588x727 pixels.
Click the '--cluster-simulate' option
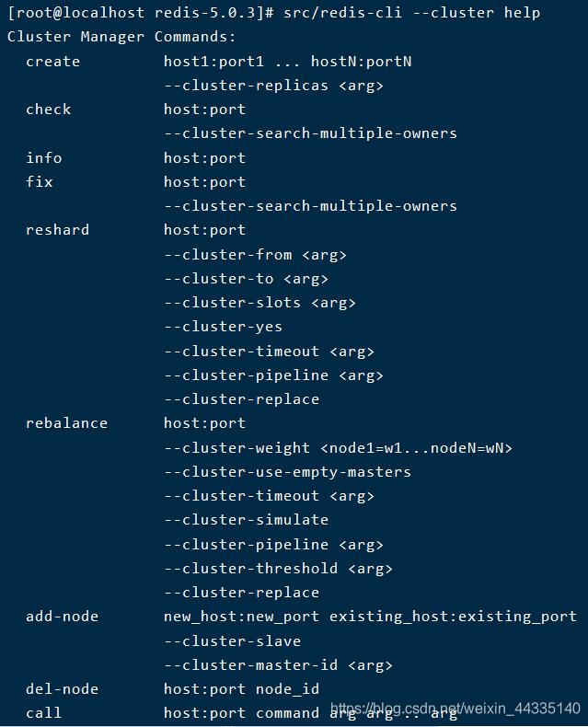pos(246,520)
